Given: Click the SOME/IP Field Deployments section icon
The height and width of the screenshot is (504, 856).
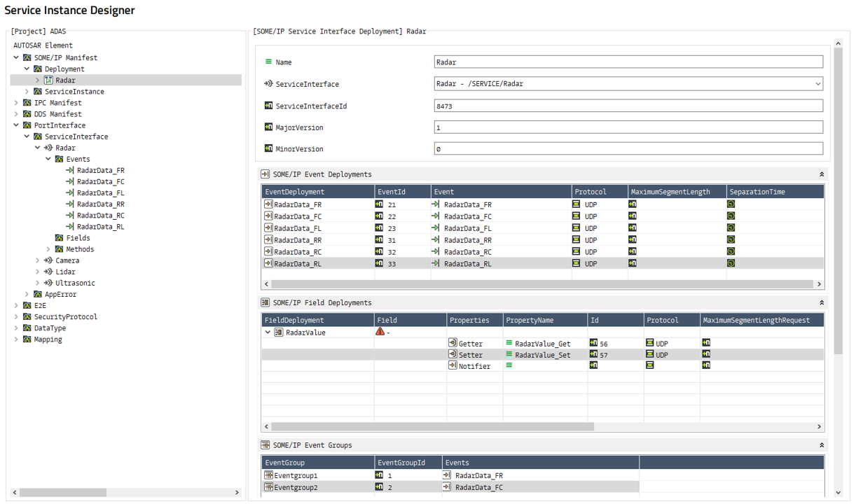Looking at the screenshot, I should tap(265, 303).
